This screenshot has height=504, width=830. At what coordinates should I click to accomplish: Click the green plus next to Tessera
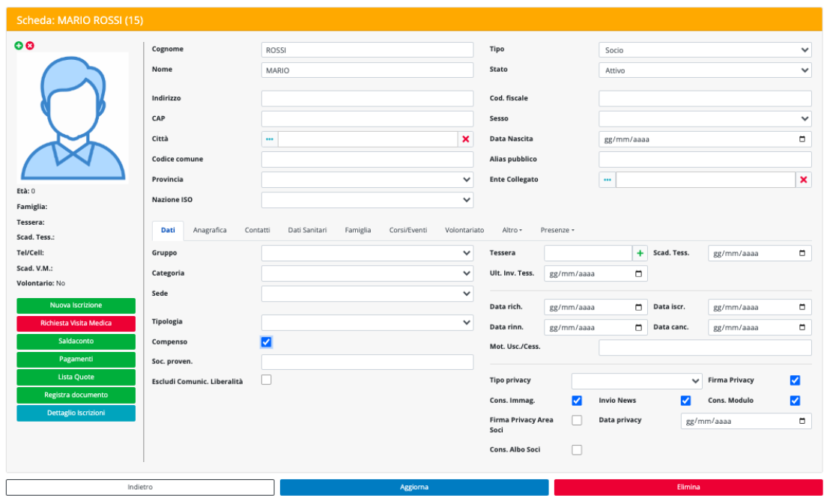(x=640, y=254)
